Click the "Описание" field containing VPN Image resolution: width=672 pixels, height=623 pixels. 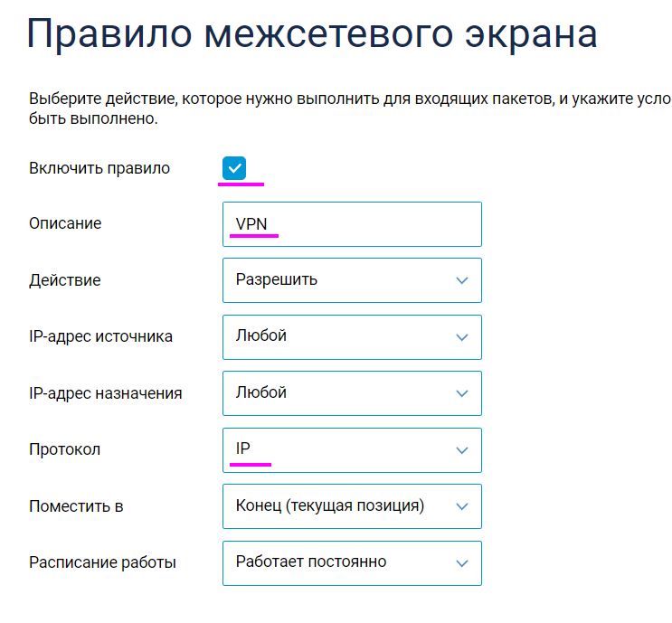[x=352, y=224]
